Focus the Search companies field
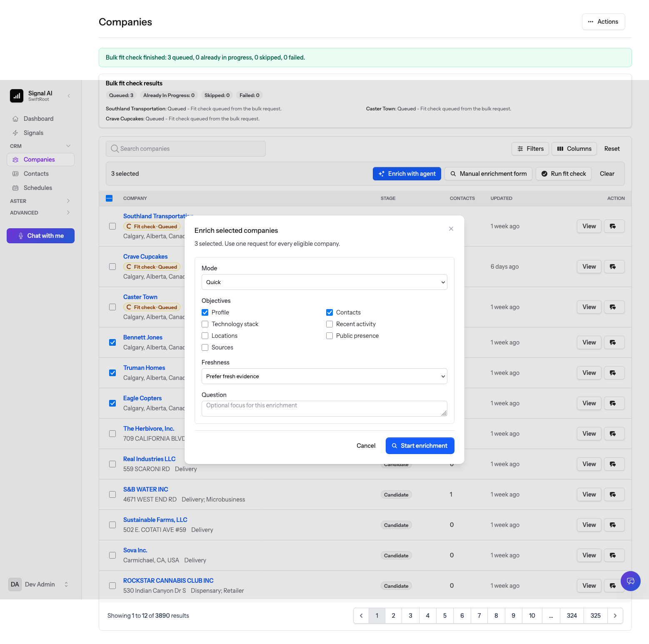Image resolution: width=649 pixels, height=644 pixels. click(x=186, y=149)
